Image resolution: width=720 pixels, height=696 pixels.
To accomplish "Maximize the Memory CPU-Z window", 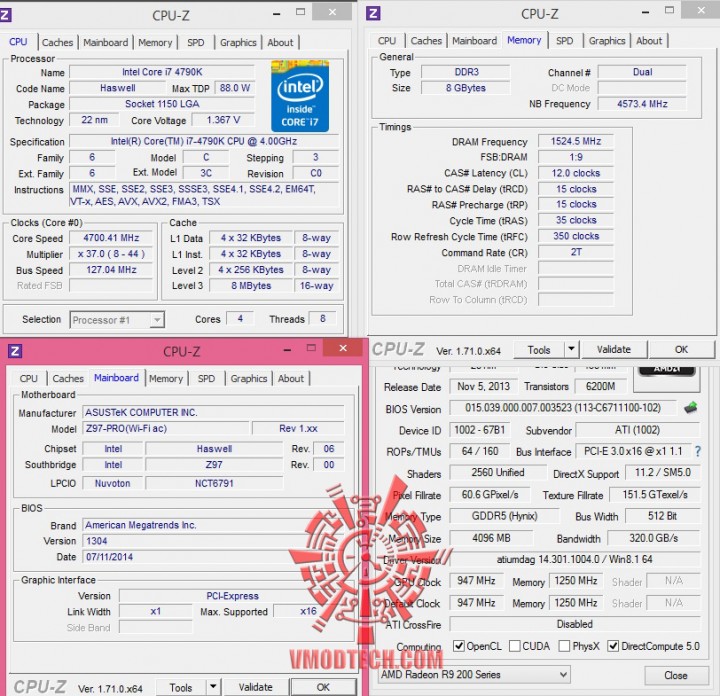I will click(669, 10).
